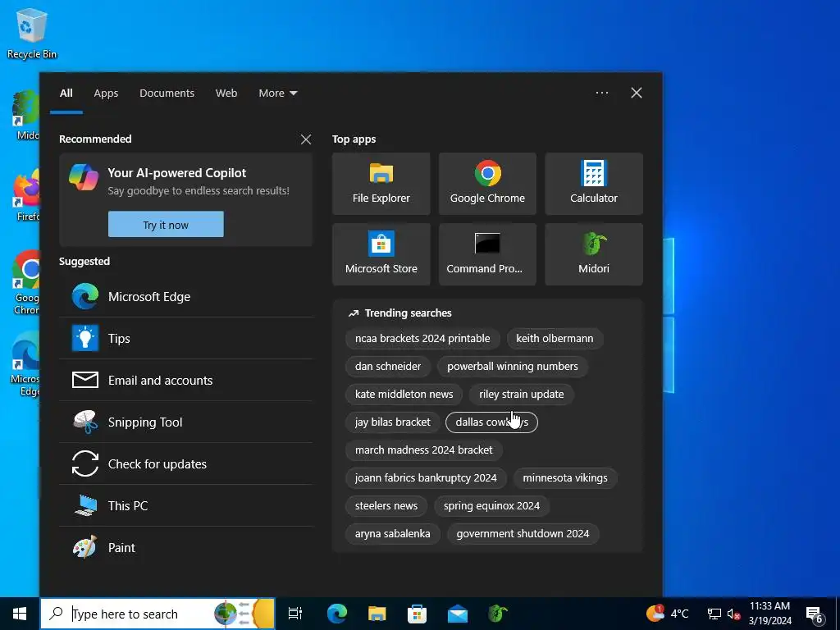840x630 pixels.
Task: Search trending 'keith olbermann'
Action: tap(555, 339)
